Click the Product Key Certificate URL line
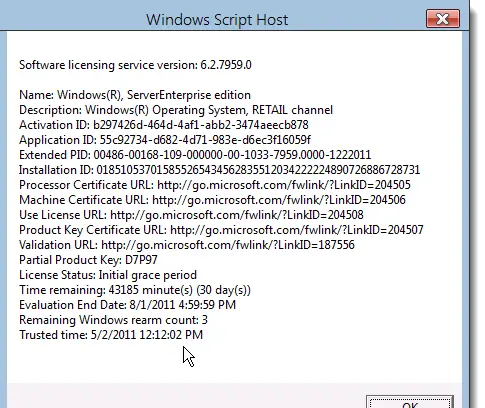The height and width of the screenshot is (408, 485). coord(221,230)
